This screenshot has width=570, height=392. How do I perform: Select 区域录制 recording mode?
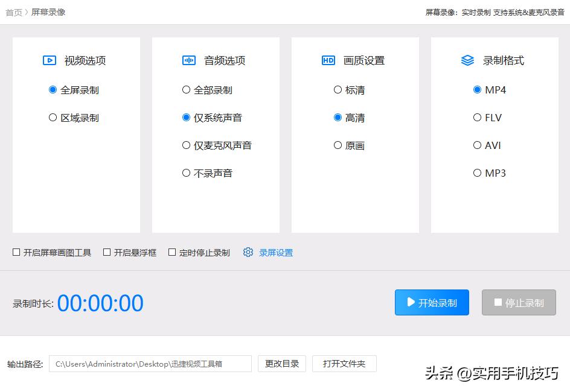pyautogui.click(x=53, y=118)
